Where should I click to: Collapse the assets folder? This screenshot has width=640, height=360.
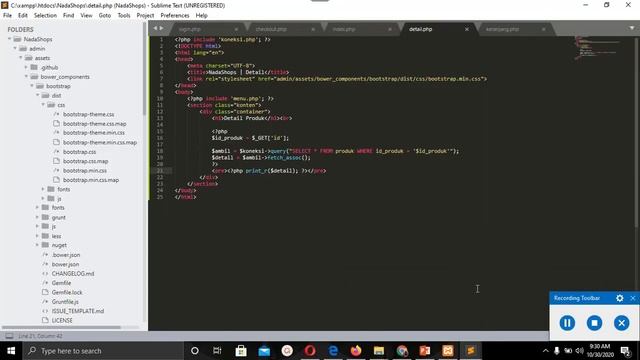coord(21,58)
